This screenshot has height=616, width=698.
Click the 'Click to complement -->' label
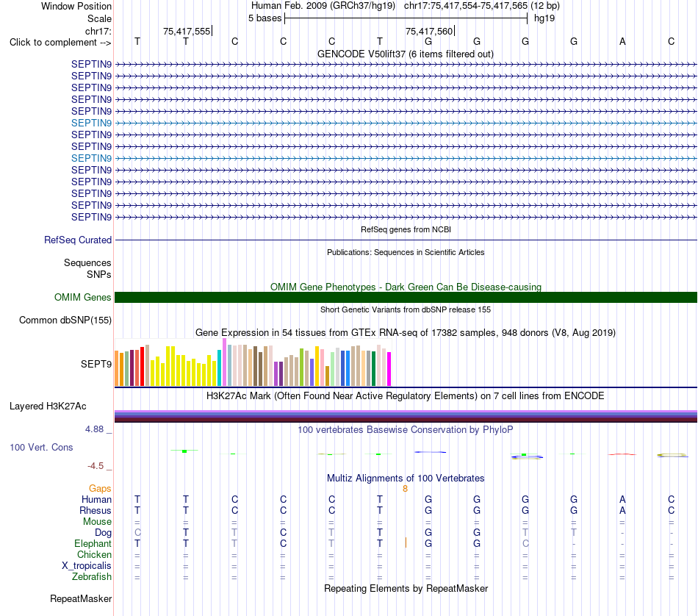tap(60, 43)
